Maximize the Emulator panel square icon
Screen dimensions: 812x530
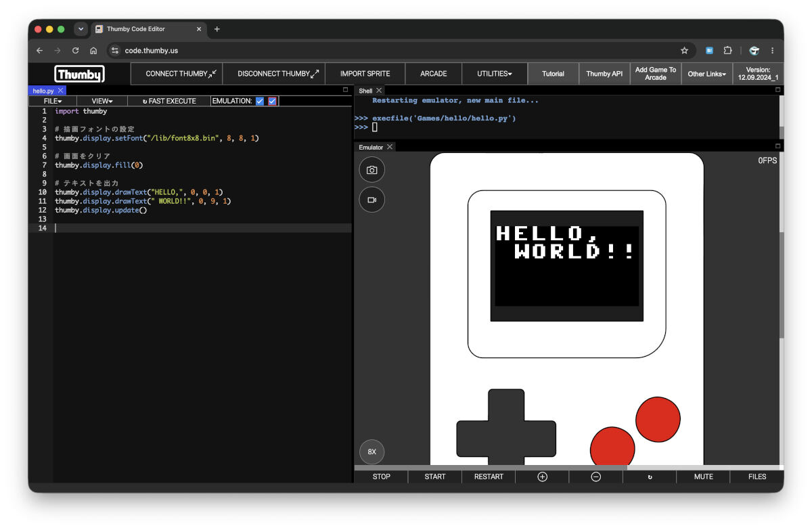pyautogui.click(x=777, y=146)
